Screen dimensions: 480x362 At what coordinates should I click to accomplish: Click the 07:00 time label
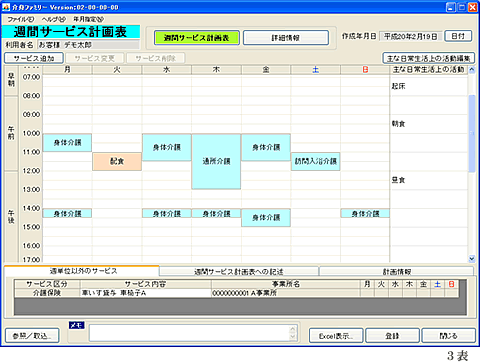31,77
